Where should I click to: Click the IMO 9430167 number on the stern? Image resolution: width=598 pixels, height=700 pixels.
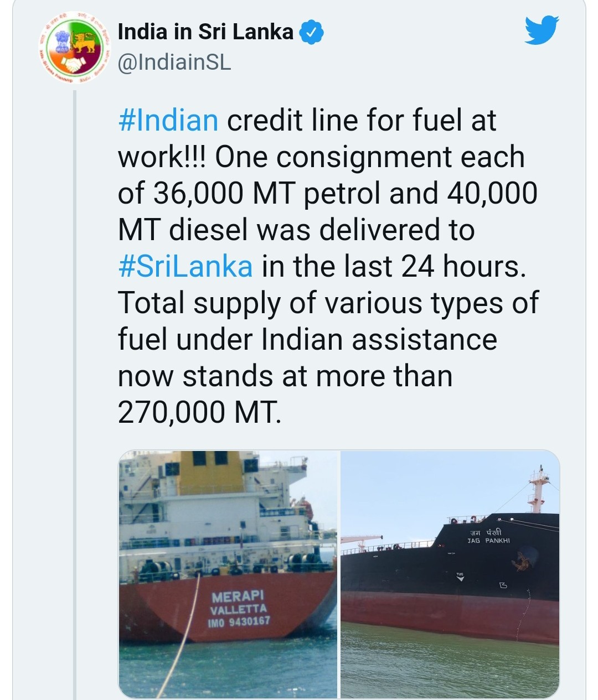[239, 622]
